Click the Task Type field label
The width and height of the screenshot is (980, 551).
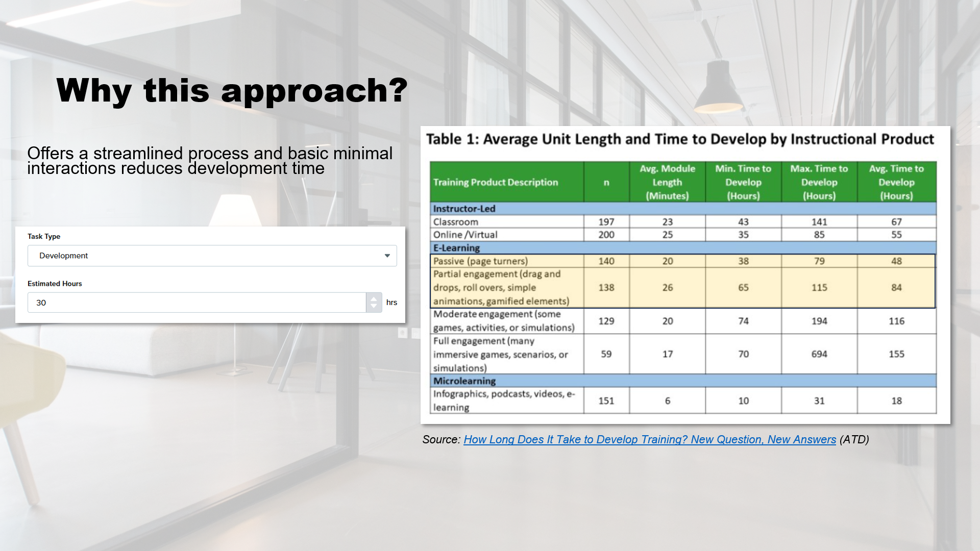click(44, 236)
